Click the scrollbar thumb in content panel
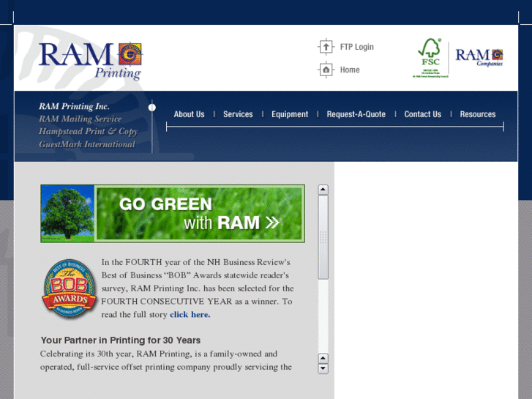This screenshot has height=399, width=532. (323, 237)
